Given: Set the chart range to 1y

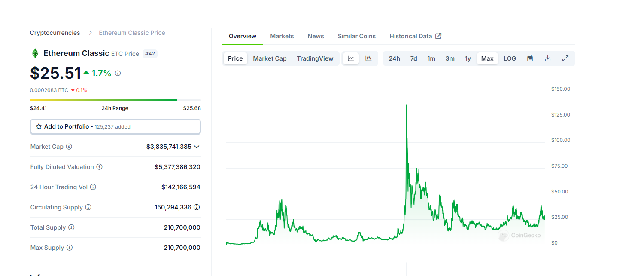Looking at the screenshot, I should [x=468, y=58].
